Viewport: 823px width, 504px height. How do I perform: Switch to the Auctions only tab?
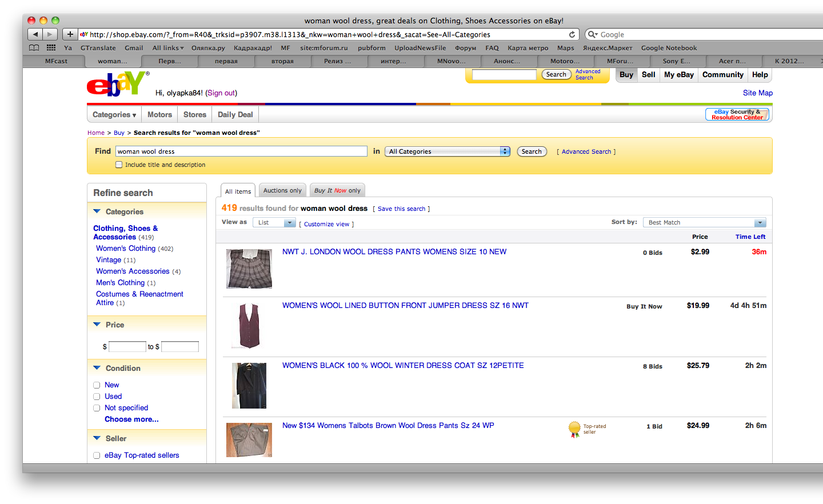pos(282,191)
